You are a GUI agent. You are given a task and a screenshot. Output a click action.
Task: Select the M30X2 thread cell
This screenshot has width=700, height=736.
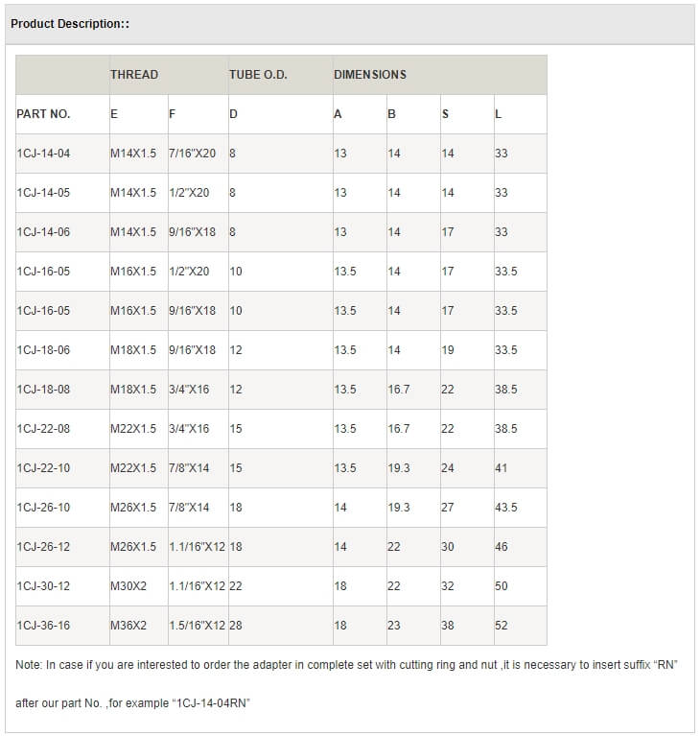coord(128,586)
